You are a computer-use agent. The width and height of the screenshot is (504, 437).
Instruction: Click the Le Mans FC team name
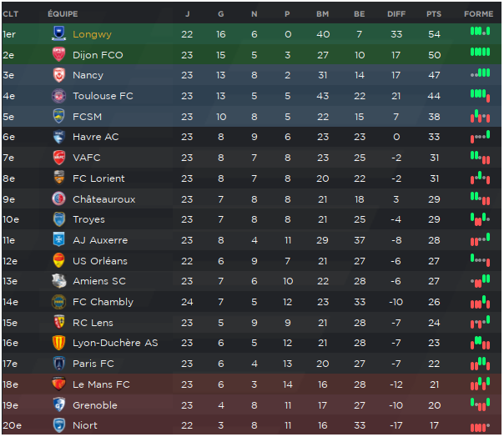click(101, 384)
